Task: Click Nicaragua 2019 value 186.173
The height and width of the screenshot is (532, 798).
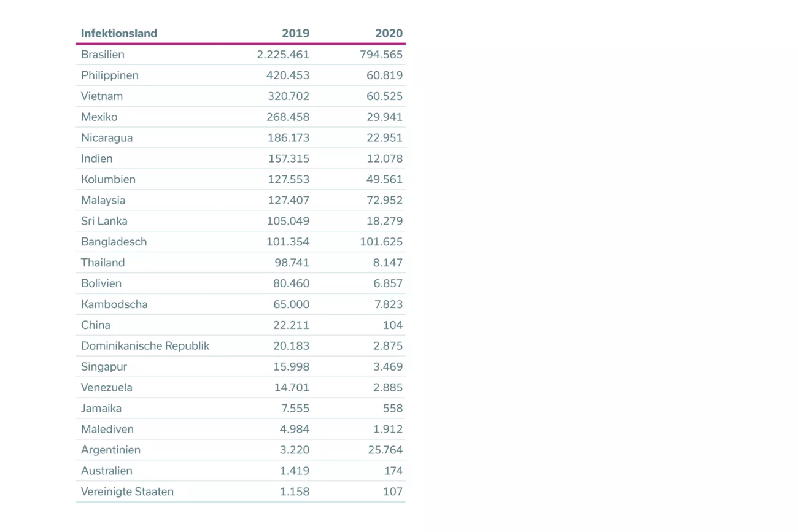Action: point(289,137)
